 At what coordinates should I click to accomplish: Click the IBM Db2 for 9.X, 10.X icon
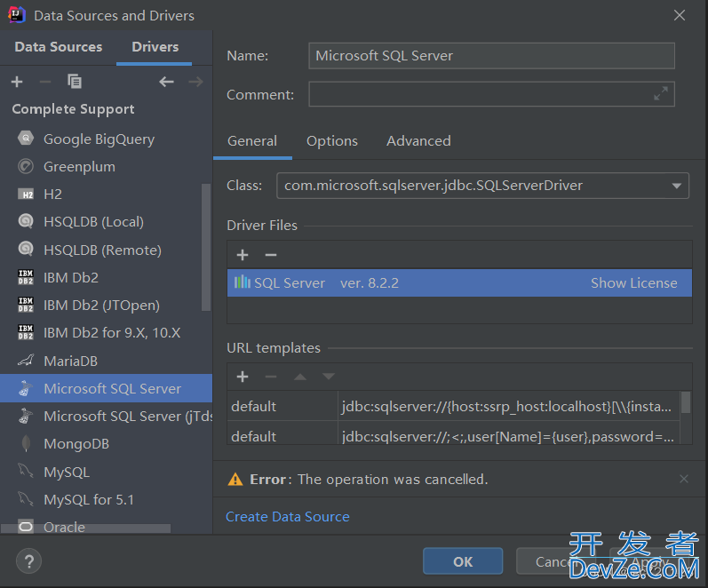(x=26, y=332)
